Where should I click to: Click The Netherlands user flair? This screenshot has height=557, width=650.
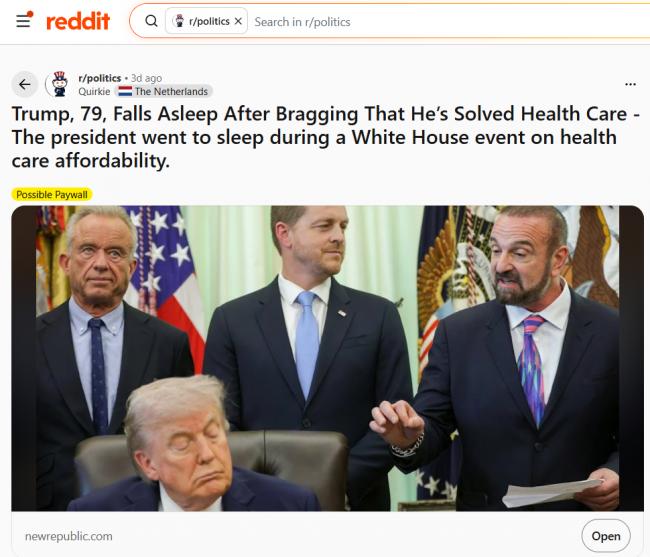(x=164, y=91)
